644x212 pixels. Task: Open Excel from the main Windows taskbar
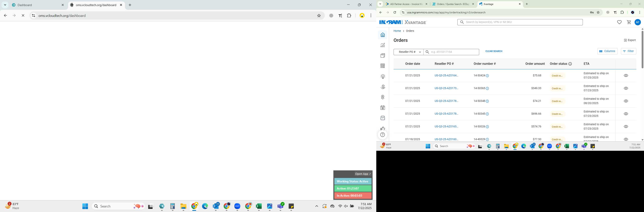point(259,206)
